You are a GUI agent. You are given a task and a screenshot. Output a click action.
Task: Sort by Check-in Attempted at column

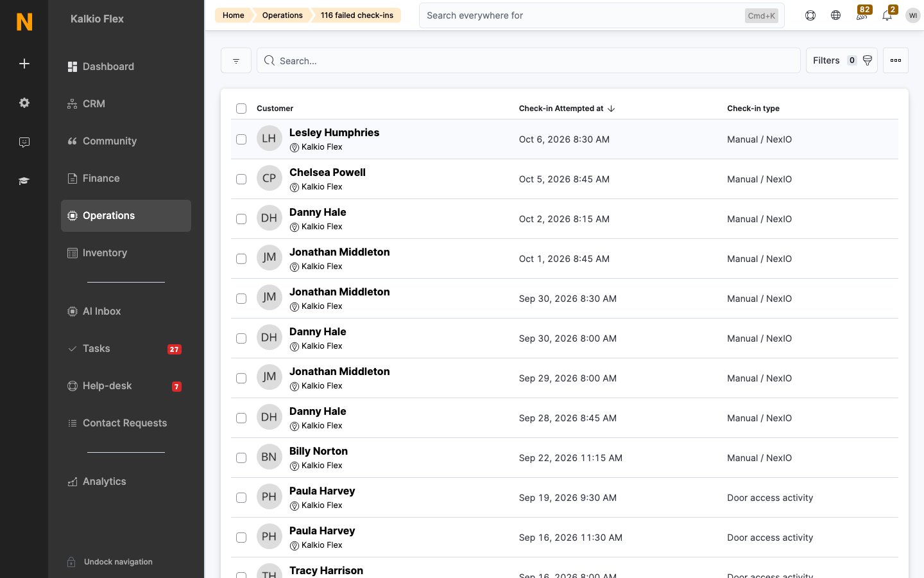tap(567, 109)
